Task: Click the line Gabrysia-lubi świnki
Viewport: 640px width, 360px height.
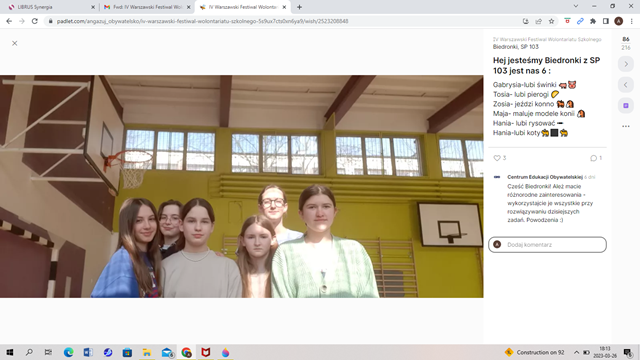Action: click(x=534, y=84)
